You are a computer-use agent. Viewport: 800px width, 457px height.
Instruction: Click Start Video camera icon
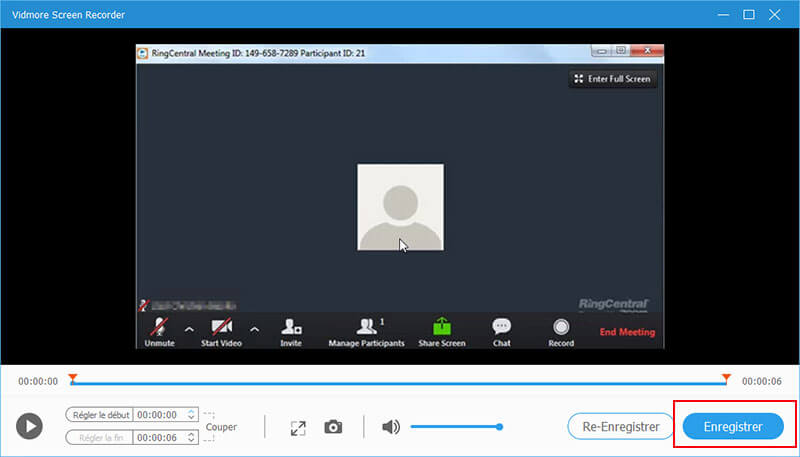tap(223, 328)
